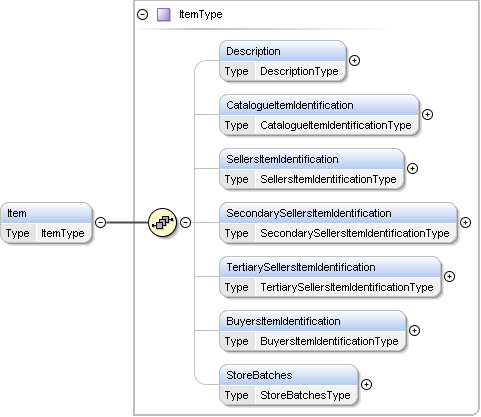Select the TertiarySellersItemIdentification element header
Viewport: 481px width, 417px height.
pyautogui.click(x=330, y=267)
